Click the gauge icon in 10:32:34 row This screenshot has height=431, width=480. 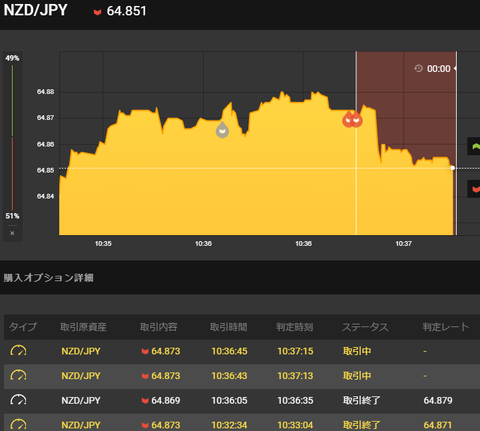(18, 425)
